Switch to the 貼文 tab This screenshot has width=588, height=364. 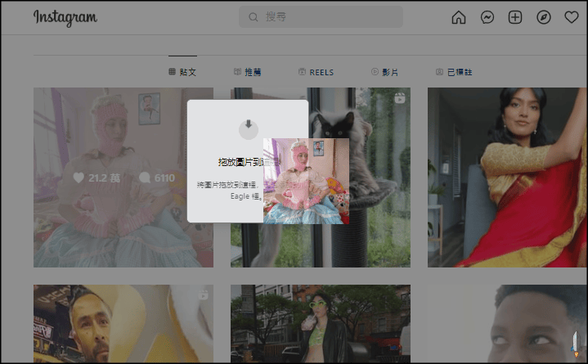[x=182, y=72]
